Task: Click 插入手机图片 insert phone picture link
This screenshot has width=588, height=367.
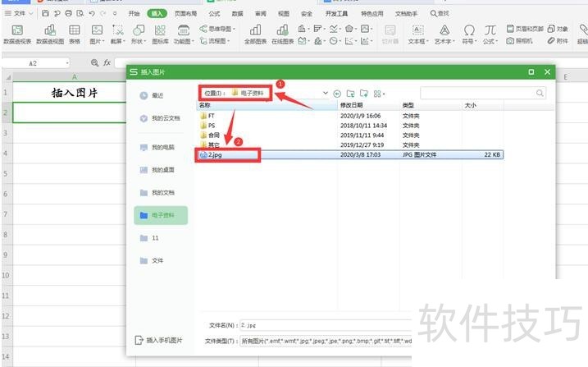Action: (158, 341)
